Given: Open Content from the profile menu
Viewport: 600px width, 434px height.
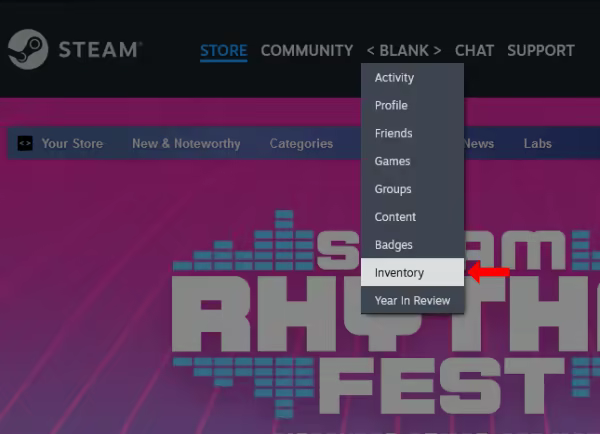Looking at the screenshot, I should (395, 217).
